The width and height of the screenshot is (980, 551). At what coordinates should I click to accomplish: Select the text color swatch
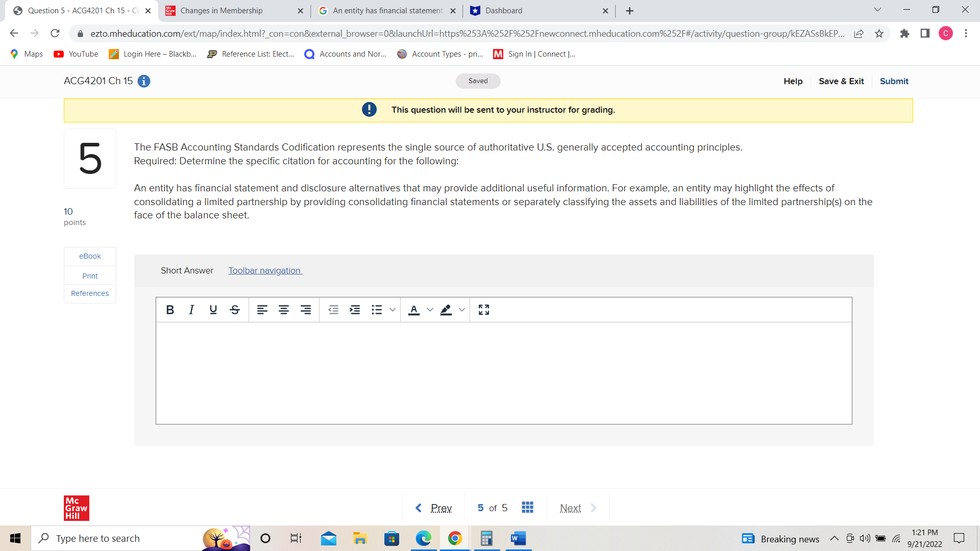point(414,309)
